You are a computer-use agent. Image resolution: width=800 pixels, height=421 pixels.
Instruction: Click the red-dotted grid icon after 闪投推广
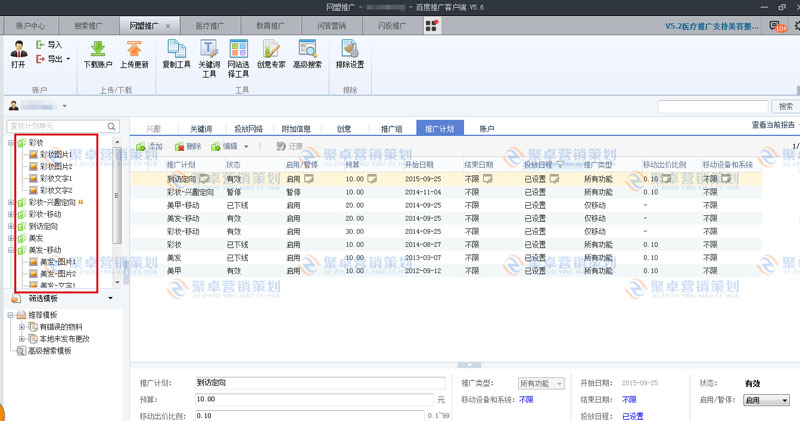[432, 26]
